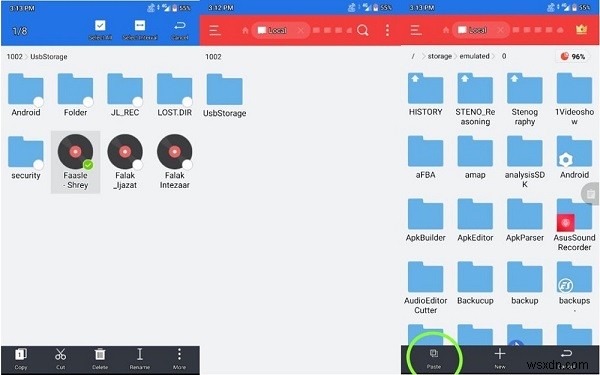
Task: Close the Local tab in the middle screen
Action: [301, 30]
